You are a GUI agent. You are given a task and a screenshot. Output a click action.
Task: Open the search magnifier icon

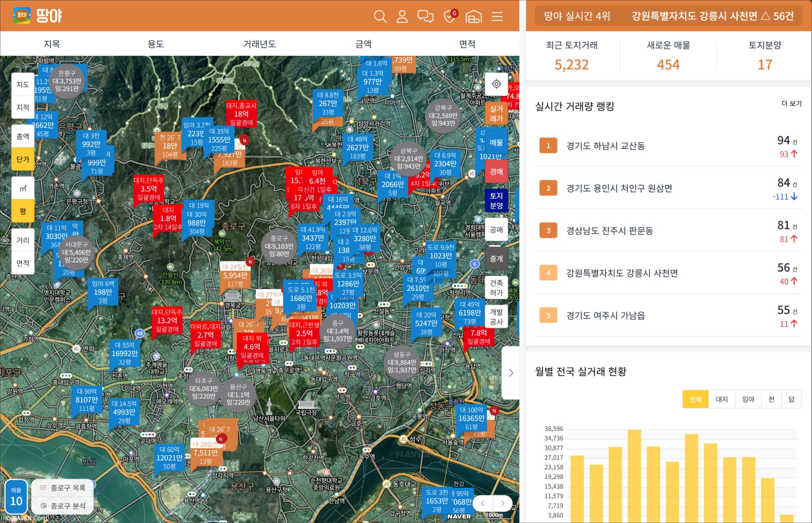coord(380,16)
